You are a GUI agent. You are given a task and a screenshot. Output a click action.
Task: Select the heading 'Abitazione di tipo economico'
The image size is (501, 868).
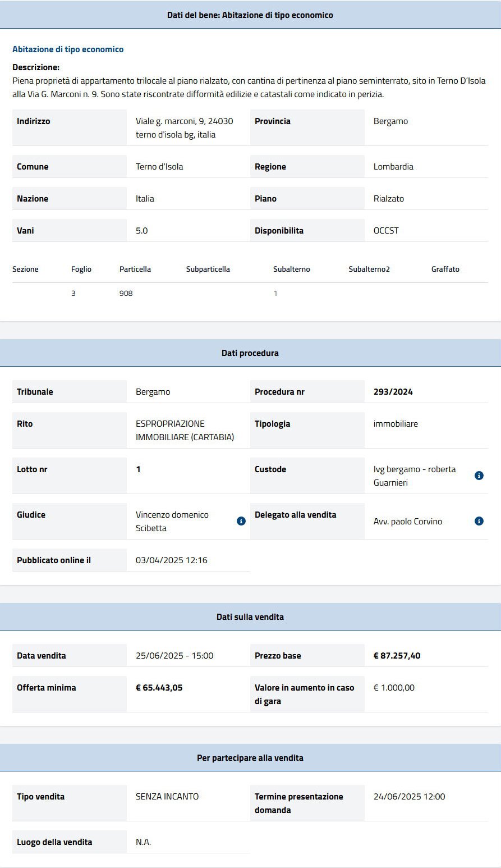pyautogui.click(x=68, y=49)
